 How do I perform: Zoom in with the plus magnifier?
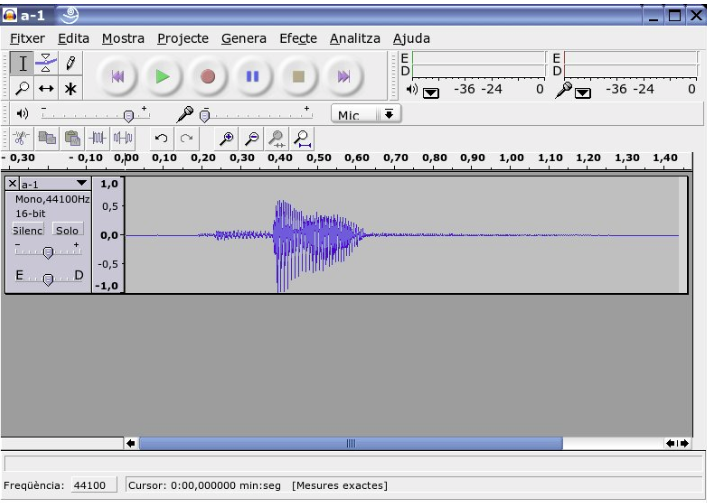(226, 138)
